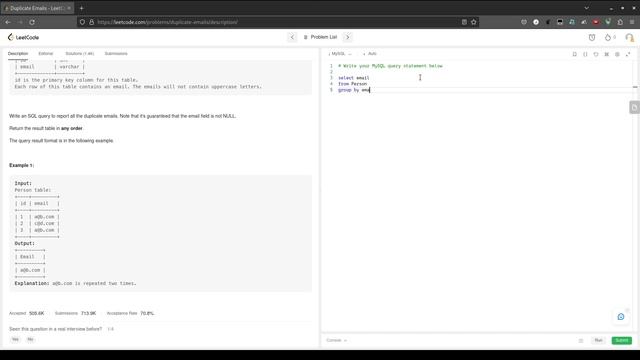Screen dimensions: 640x360
Task: Click the streak fire icon
Action: tap(608, 37)
